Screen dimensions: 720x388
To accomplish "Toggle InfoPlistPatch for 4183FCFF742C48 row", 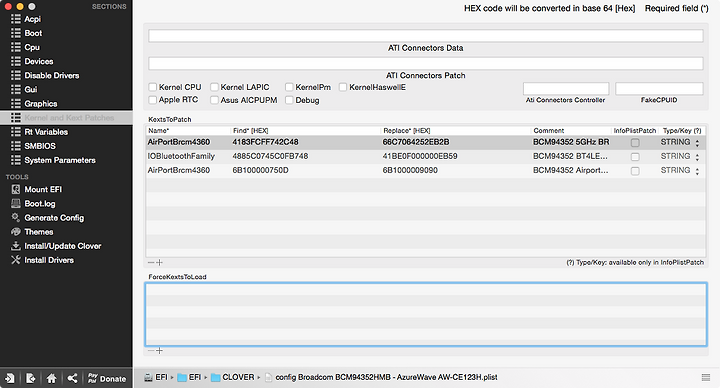I will click(x=635, y=143).
